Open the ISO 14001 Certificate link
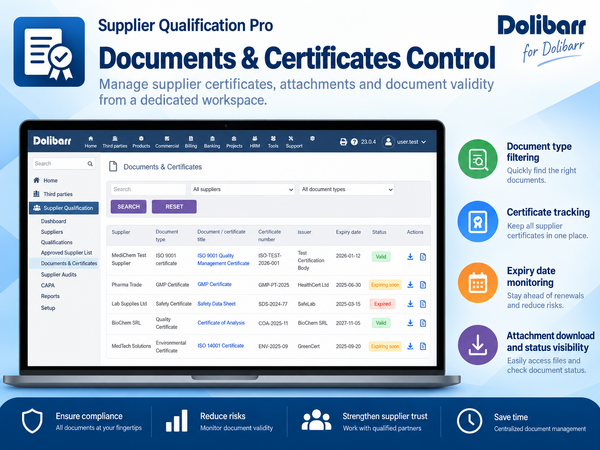The height and width of the screenshot is (450, 600). (220, 346)
